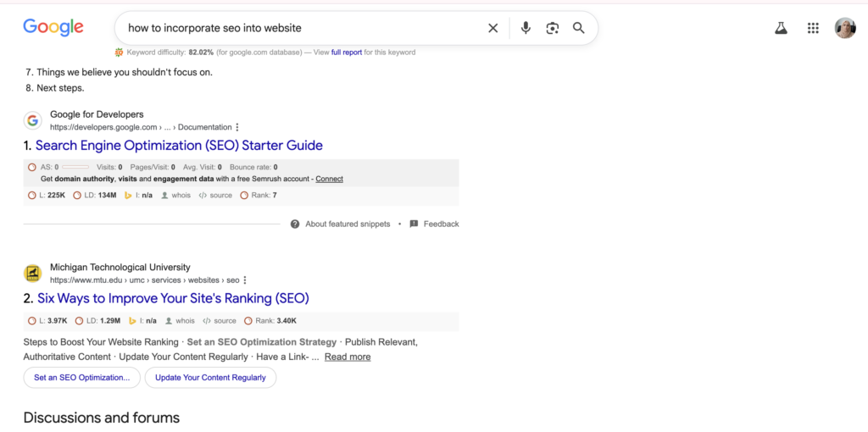This screenshot has height=432, width=868.
Task: Open the full report link for keyword
Action: coord(347,53)
